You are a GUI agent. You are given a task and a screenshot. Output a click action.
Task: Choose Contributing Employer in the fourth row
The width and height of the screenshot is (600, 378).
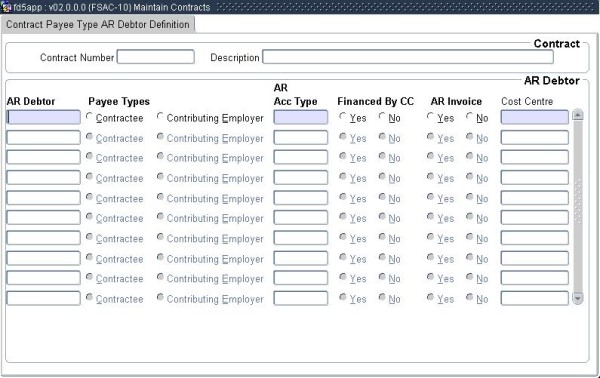click(160, 176)
